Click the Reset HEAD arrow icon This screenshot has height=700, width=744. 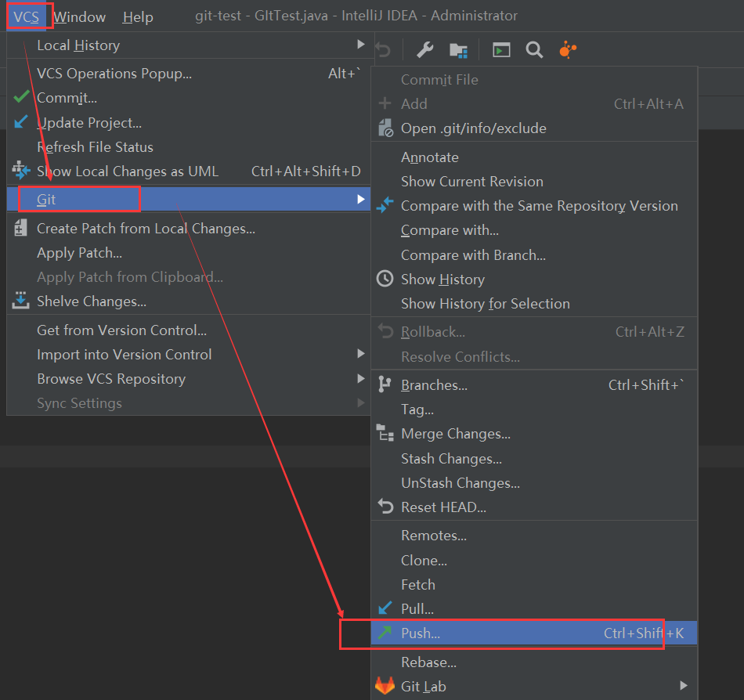[x=385, y=507]
